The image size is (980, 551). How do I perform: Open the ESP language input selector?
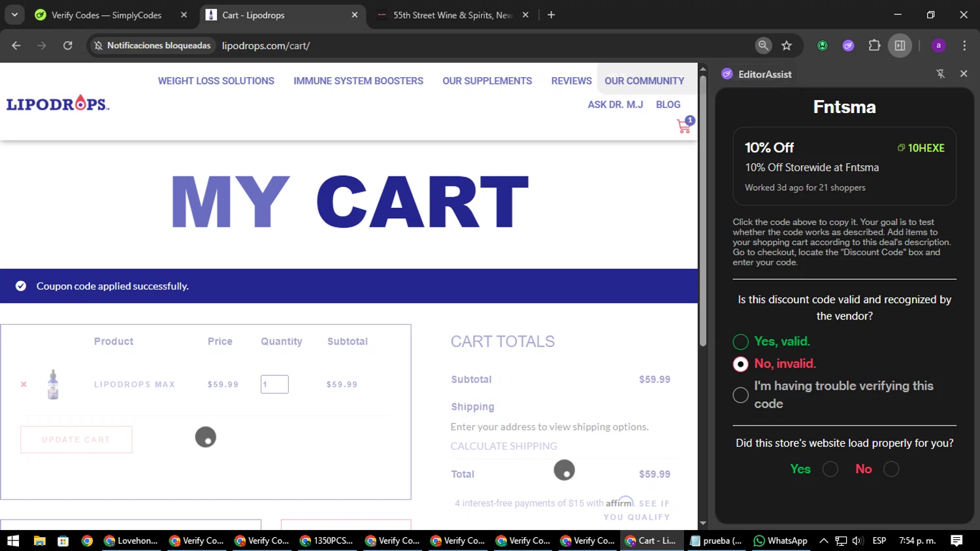[x=879, y=541]
